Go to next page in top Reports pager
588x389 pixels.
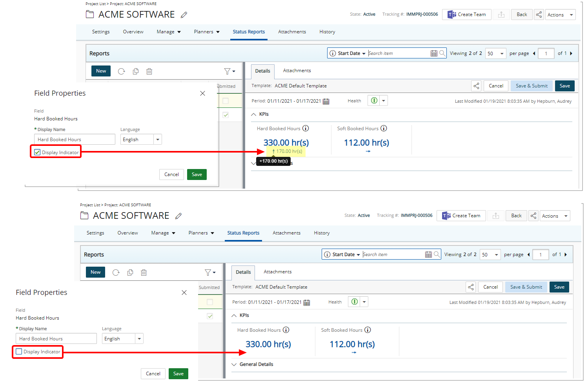pyautogui.click(x=571, y=53)
